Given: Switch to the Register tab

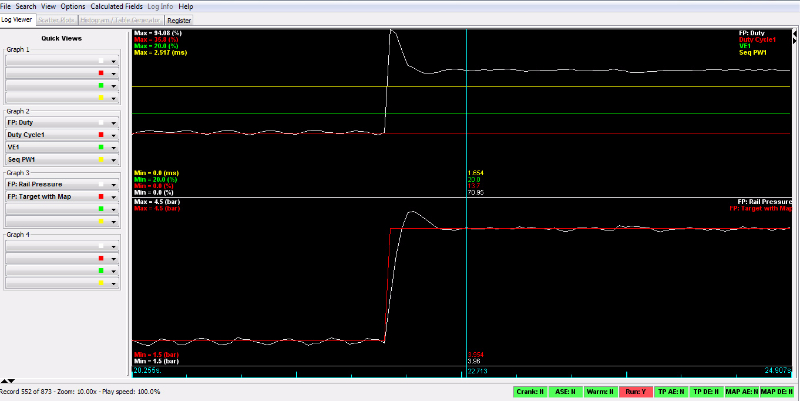Looking at the screenshot, I should (x=179, y=19).
